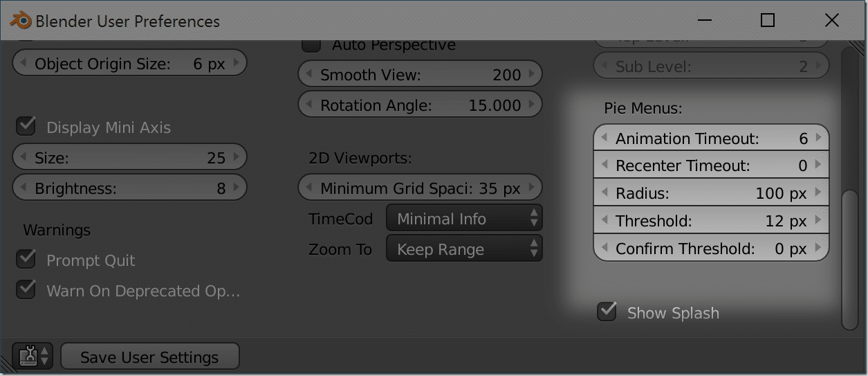
Task: Increase Animation Timeout with right arrow
Action: [x=819, y=138]
